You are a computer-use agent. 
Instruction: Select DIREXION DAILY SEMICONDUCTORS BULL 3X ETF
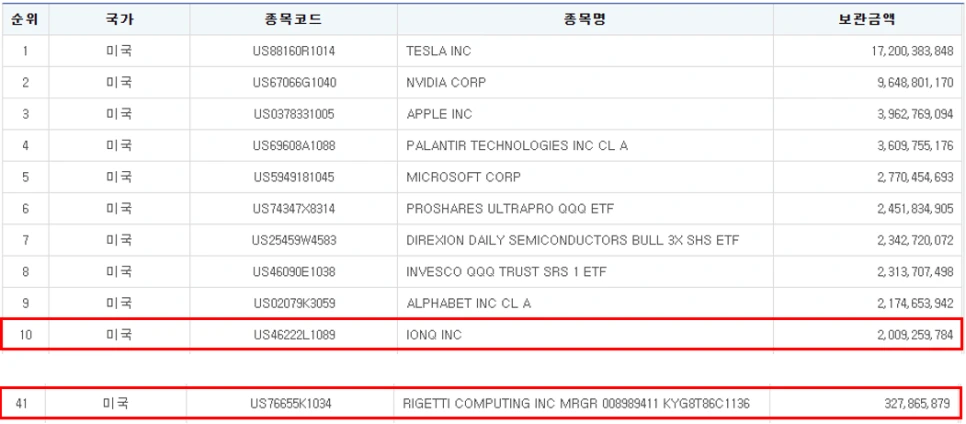coord(573,240)
